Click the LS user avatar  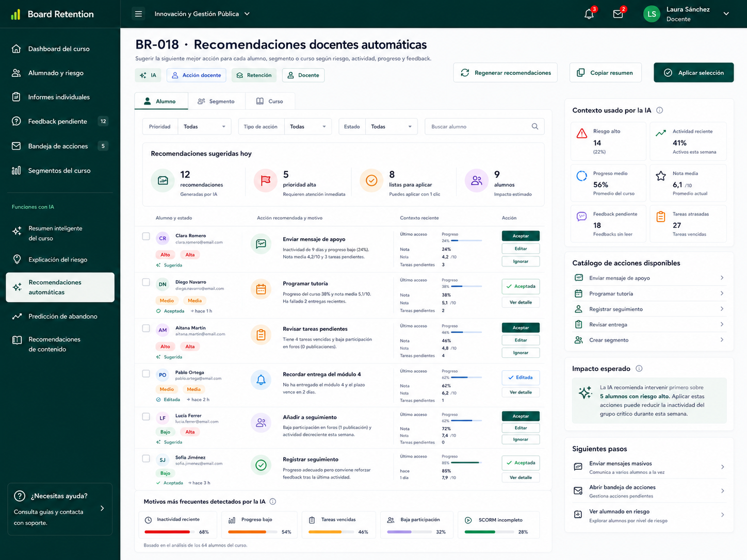tap(652, 14)
